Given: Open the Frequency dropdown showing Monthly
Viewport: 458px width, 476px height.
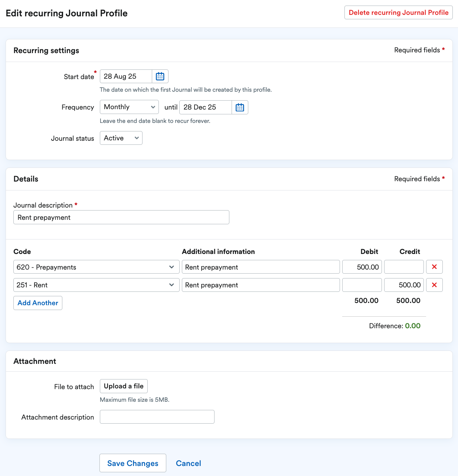Looking at the screenshot, I should [x=129, y=107].
